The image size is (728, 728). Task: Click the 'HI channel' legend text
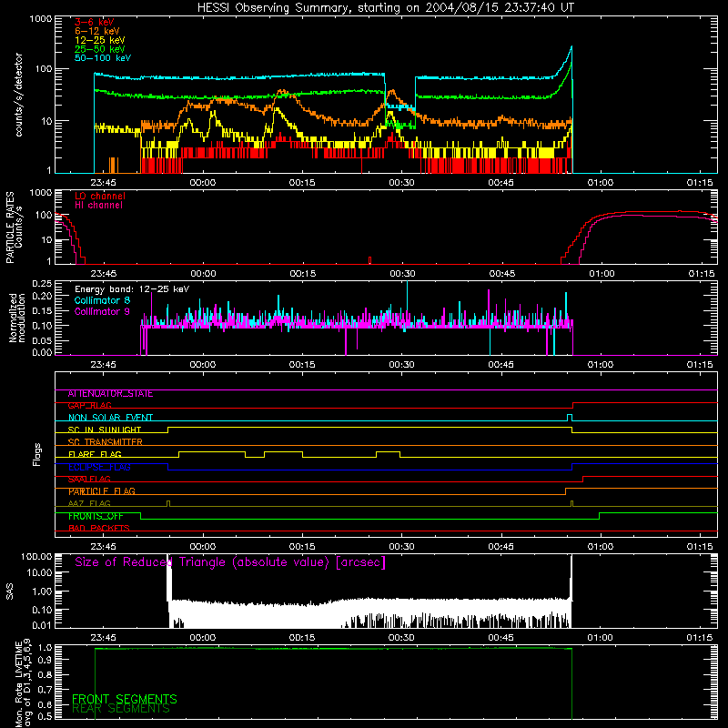click(98, 206)
